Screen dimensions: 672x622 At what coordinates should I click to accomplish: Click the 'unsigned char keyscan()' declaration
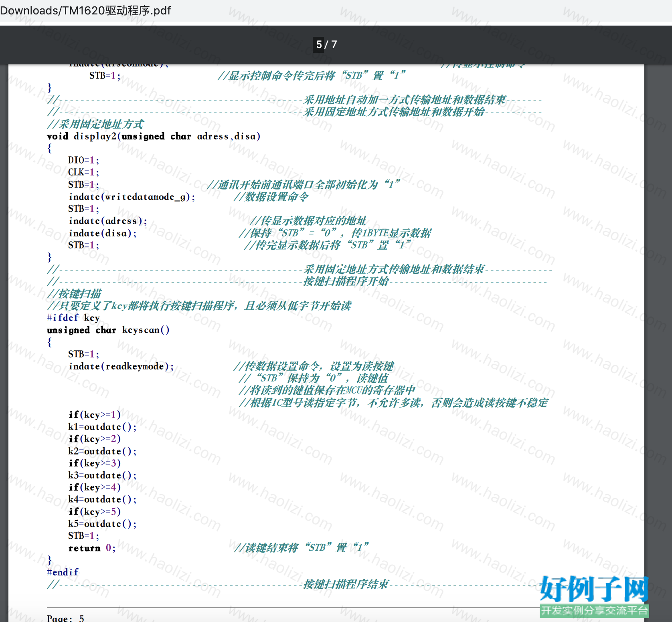point(108,330)
